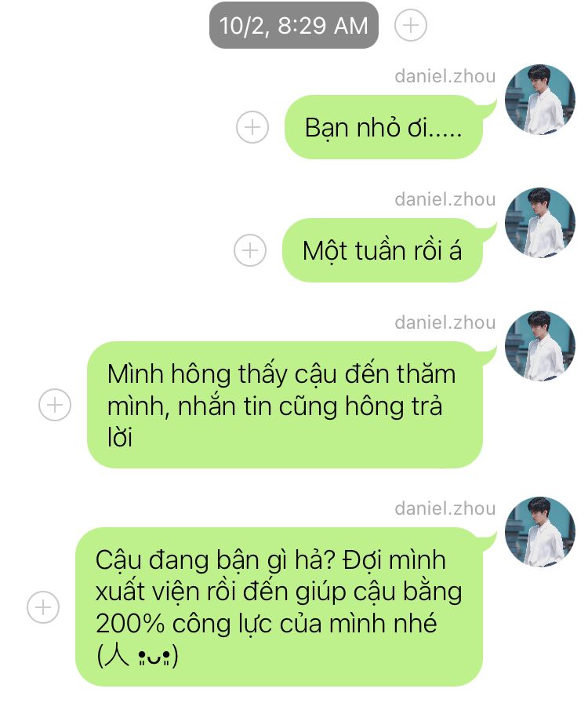Screen dimensions: 588x703
Task: Tap the kaomoji at the end of last message
Action: [x=137, y=656]
